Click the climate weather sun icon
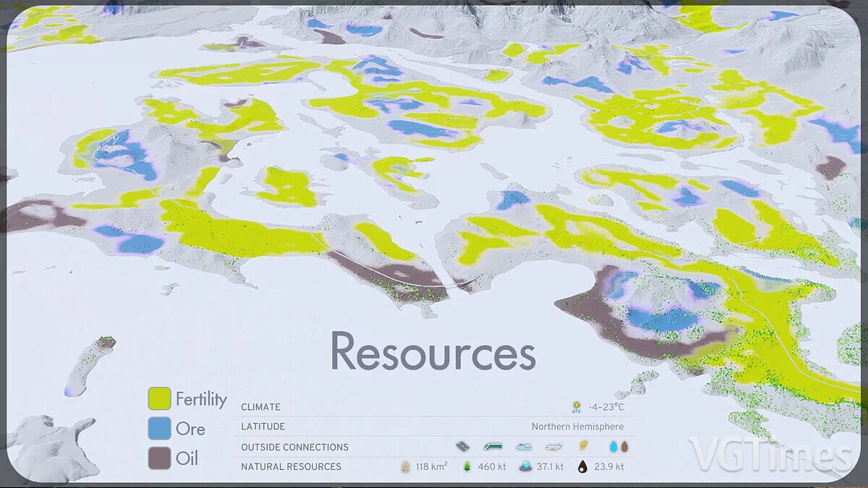Image resolution: width=868 pixels, height=488 pixels. pos(576,407)
